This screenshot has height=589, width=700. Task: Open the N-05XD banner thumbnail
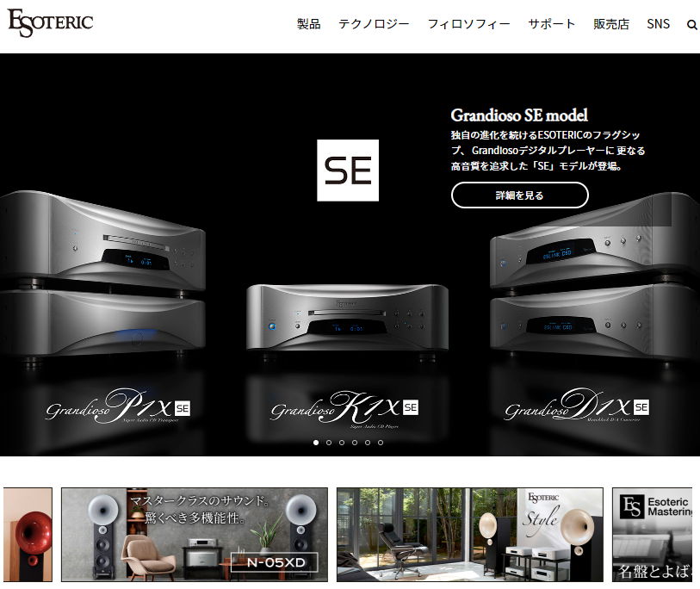coord(195,535)
